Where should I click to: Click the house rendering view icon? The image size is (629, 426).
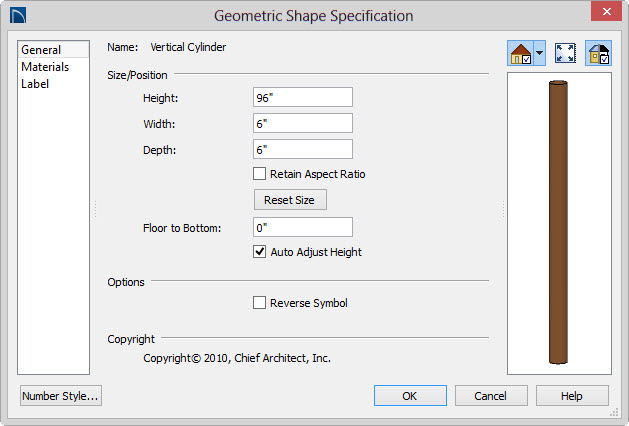520,53
